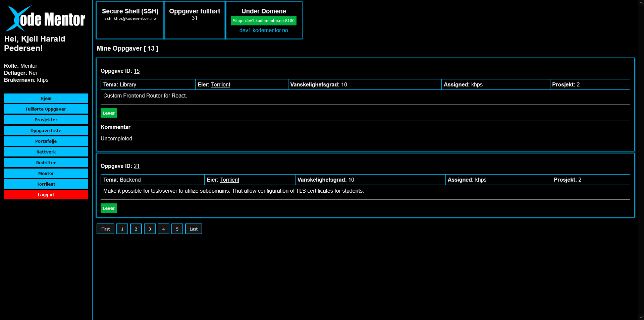Click Torrlient owner link for Library task

point(221,85)
